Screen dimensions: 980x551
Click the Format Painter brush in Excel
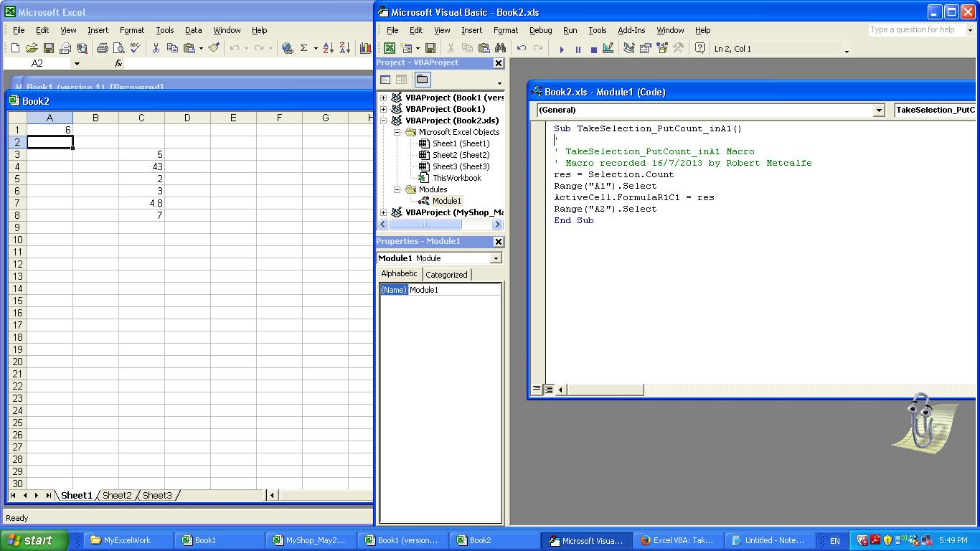(214, 48)
